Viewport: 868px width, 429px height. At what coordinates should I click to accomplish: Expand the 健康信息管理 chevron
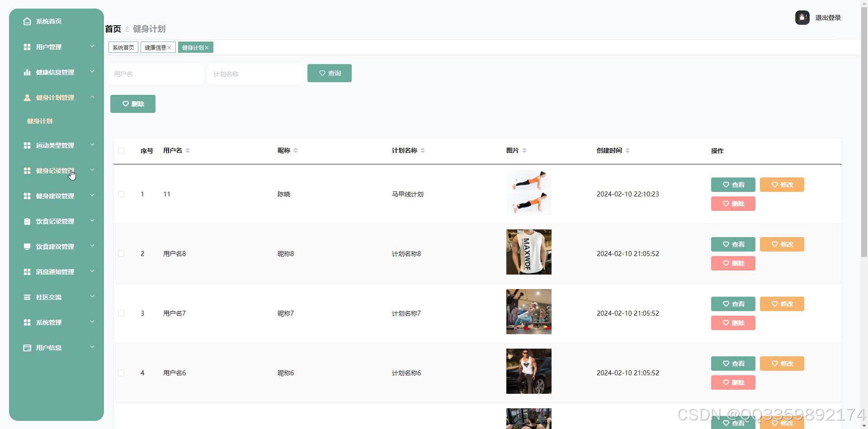pyautogui.click(x=92, y=71)
